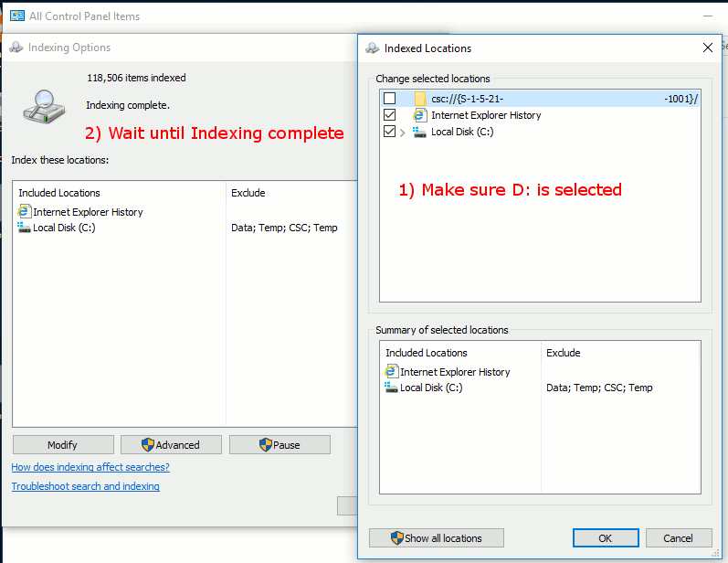This screenshot has width=728, height=563.
Task: Click Local Disk (C:) icon in summary list
Action: (391, 388)
